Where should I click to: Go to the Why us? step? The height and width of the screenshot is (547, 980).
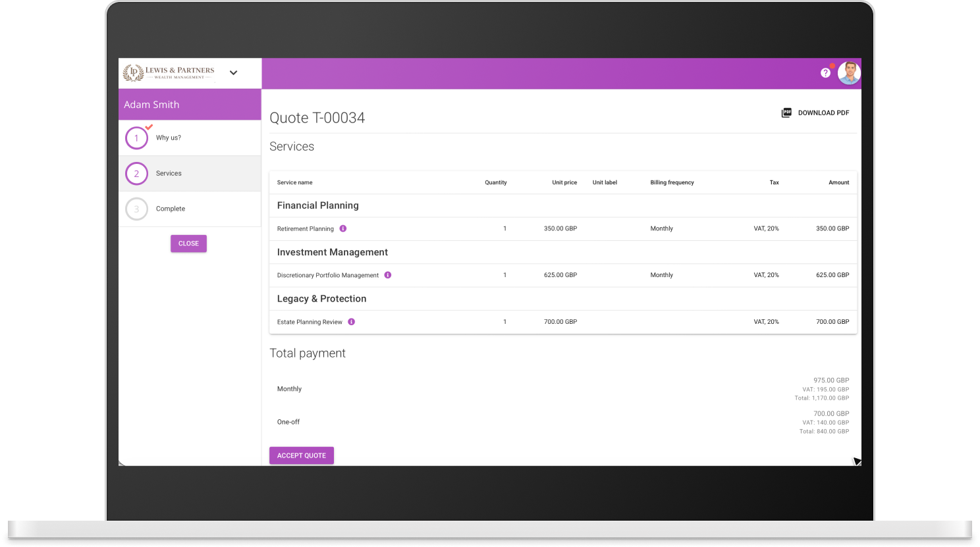[169, 138]
